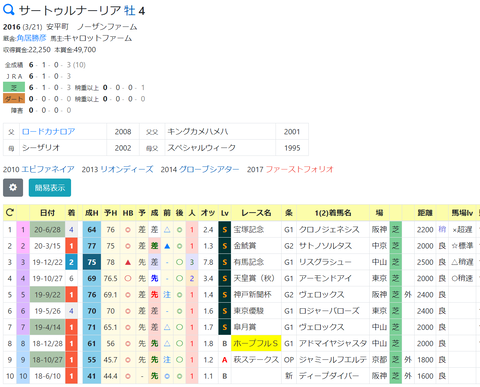Open sibling link リオンディーズ
Screen dimensions: 480x387
point(127,169)
